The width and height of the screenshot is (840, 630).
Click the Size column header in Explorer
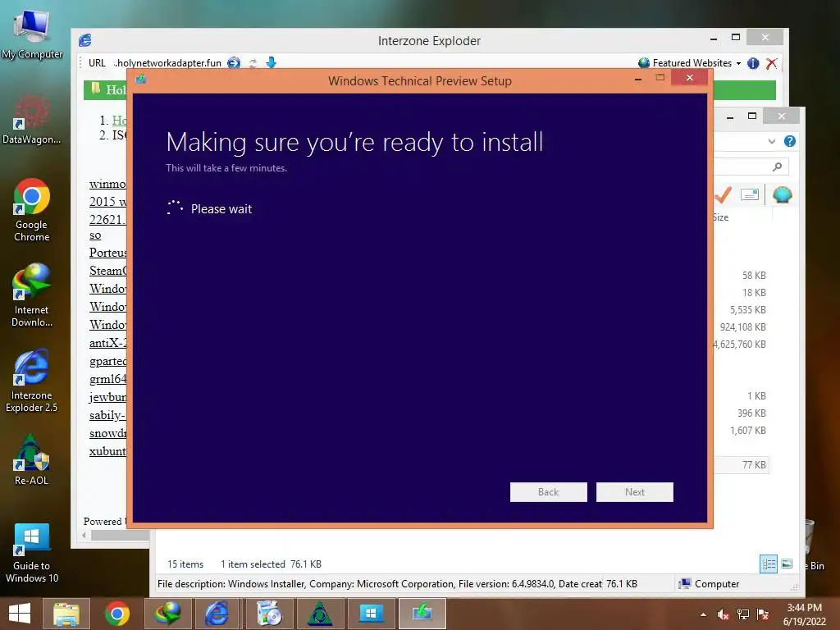(721, 217)
